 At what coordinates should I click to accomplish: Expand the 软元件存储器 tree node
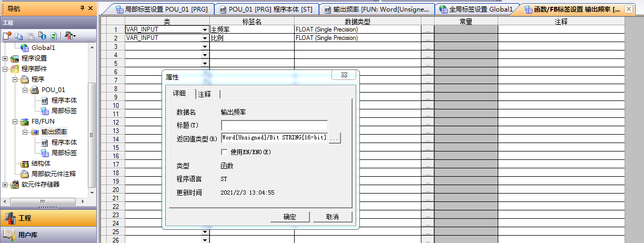(6, 185)
